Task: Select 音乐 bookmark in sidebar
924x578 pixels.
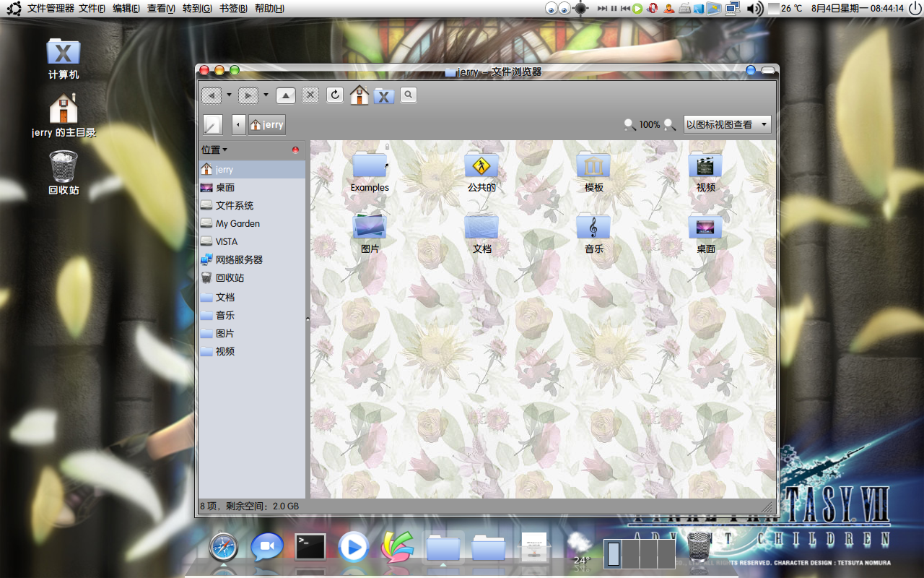Action: pyautogui.click(x=252, y=315)
